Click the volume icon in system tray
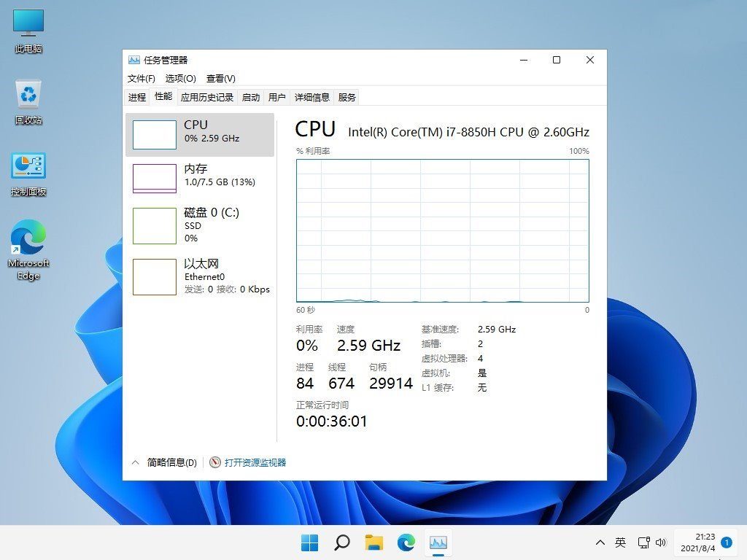 click(x=661, y=542)
